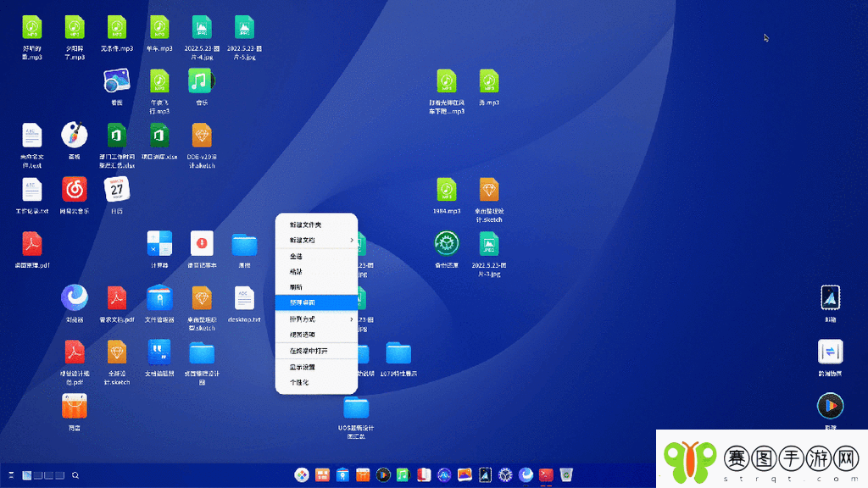
Task: Open the browser icon in the dock
Action: (x=526, y=474)
